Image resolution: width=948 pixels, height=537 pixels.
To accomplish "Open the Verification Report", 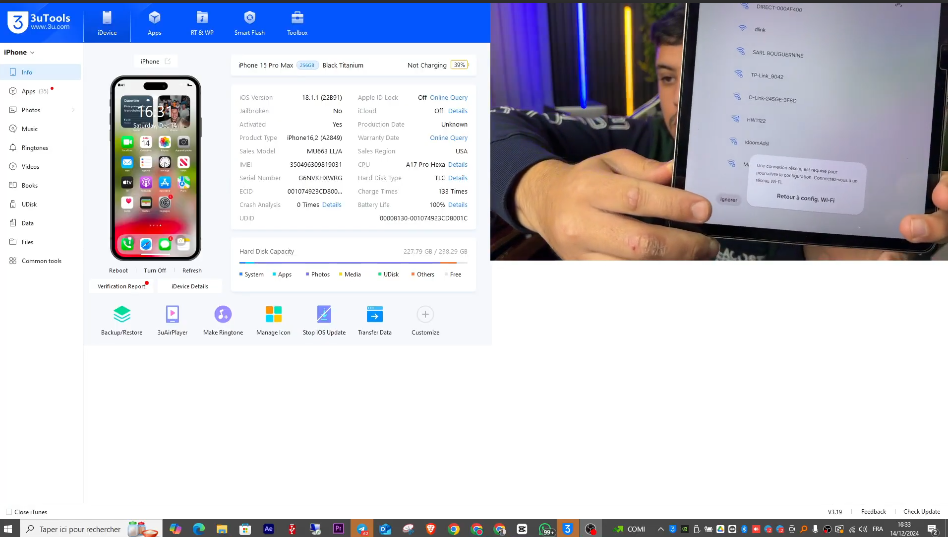I will tap(122, 286).
